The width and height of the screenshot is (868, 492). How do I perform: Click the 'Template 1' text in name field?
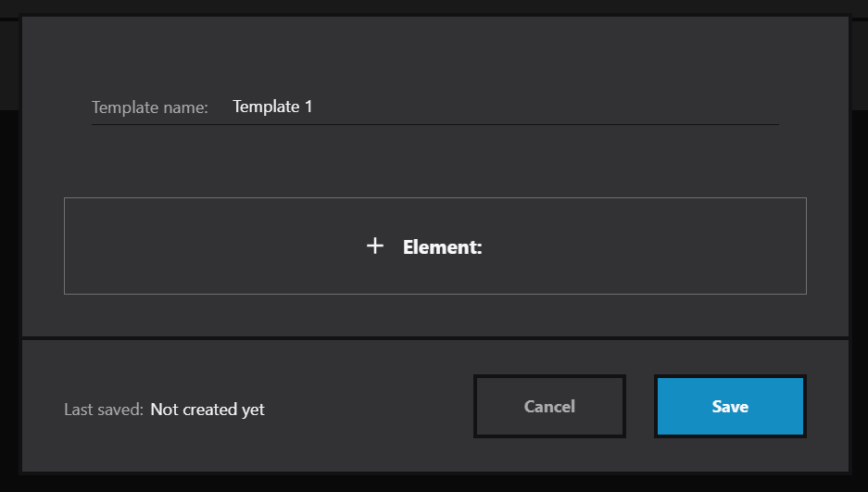pos(272,107)
